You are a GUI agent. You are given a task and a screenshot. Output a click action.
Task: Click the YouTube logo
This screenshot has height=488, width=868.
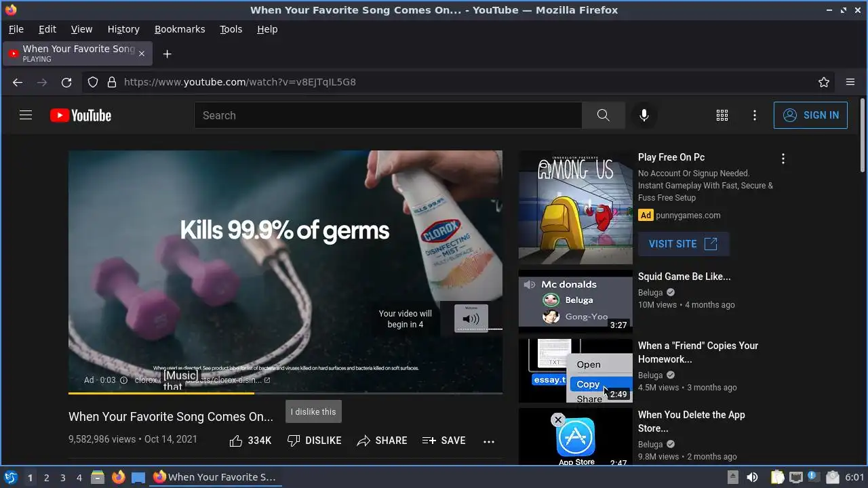tap(81, 115)
